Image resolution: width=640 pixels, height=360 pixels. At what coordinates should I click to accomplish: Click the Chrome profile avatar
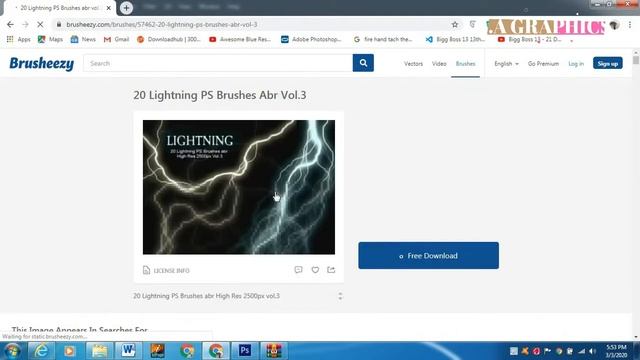[x=614, y=25]
